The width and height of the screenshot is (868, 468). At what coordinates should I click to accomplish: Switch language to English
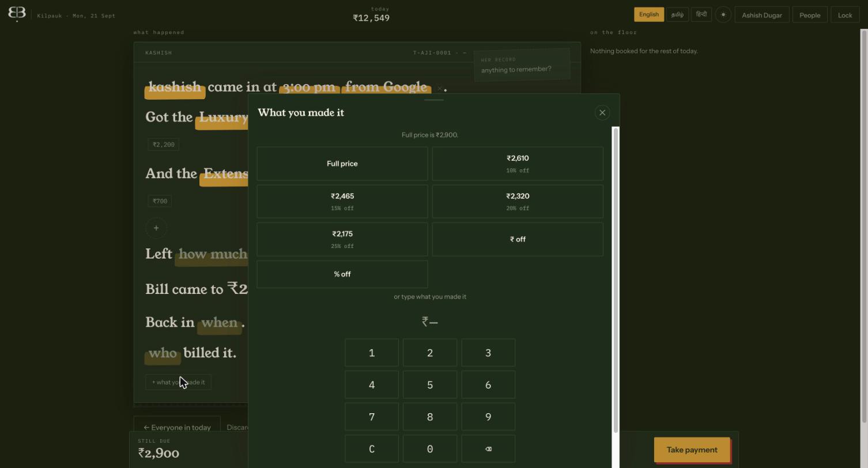pyautogui.click(x=649, y=14)
